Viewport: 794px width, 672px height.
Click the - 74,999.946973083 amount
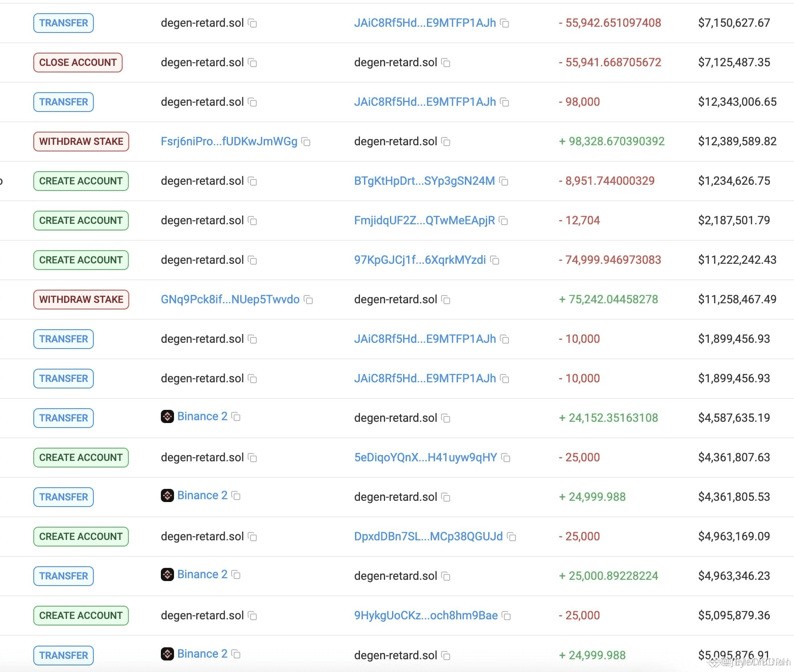[609, 260]
